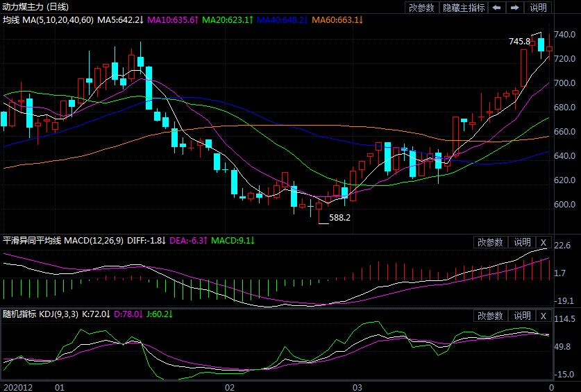Open the main chart 说明 help
This screenshot has width=581, height=392.
[x=538, y=8]
